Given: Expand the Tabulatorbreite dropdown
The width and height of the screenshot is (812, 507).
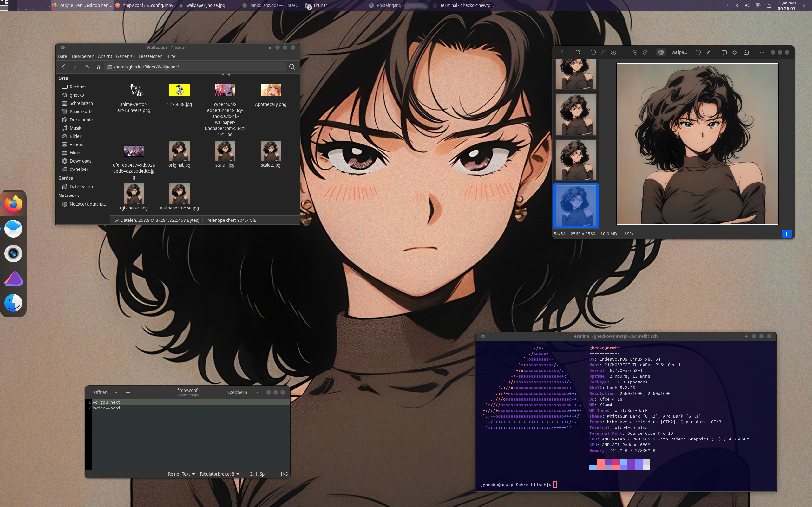Looking at the screenshot, I should pos(219,474).
